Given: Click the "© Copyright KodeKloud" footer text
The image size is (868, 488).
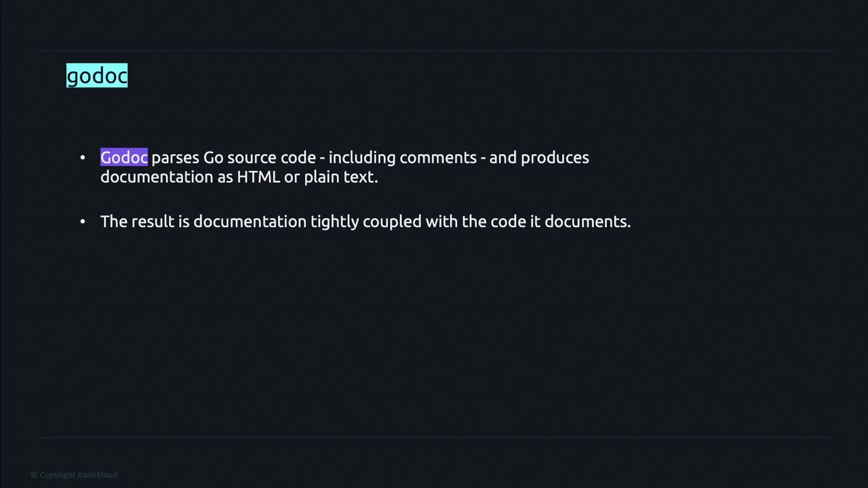Looking at the screenshot, I should click(x=74, y=475).
